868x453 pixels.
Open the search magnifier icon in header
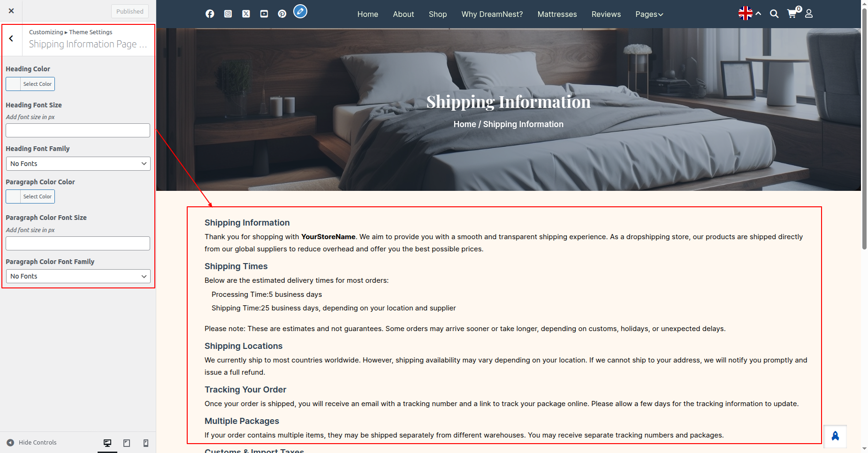click(x=774, y=14)
